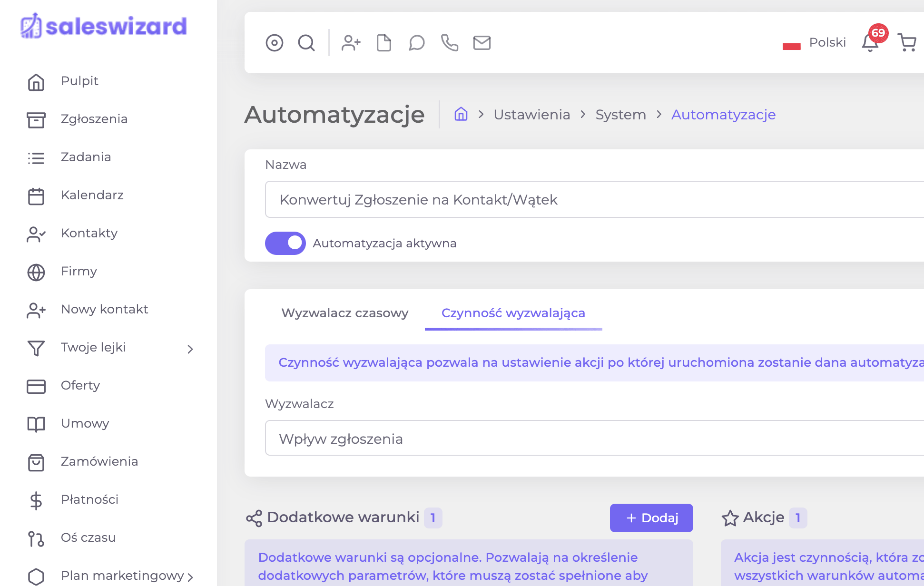Click the add-contact icon in top toolbar
The width and height of the screenshot is (924, 586).
(x=351, y=43)
